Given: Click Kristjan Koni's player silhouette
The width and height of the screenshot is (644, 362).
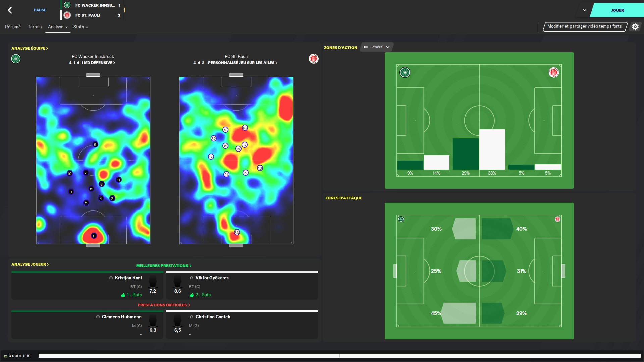Looking at the screenshot, I should pyautogui.click(x=153, y=282).
